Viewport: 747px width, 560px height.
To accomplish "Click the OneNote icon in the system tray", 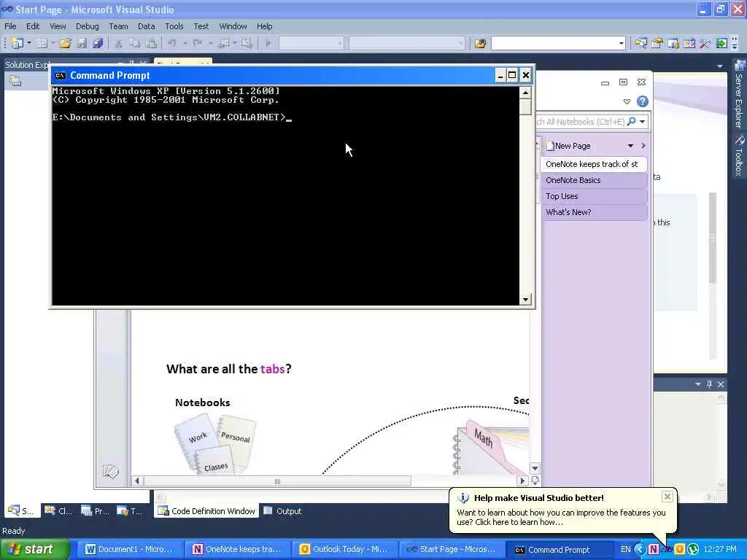I will tap(653, 550).
